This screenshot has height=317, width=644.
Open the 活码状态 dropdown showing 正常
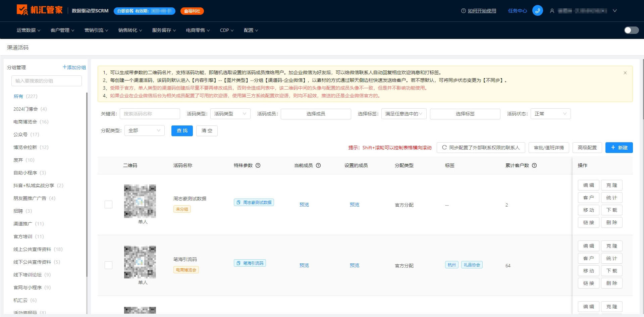[x=550, y=114]
